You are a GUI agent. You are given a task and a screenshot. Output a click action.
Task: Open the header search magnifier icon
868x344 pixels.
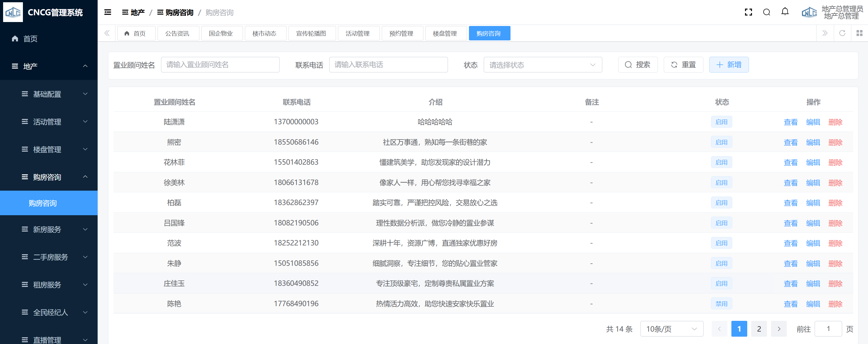(766, 12)
